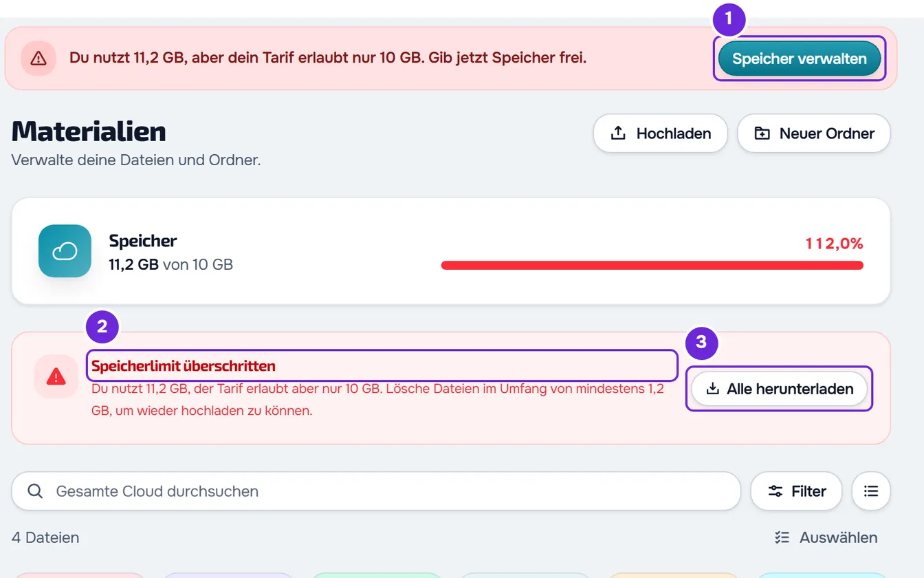Click the 4 Dateien count label
This screenshot has width=924, height=578.
tap(45, 537)
